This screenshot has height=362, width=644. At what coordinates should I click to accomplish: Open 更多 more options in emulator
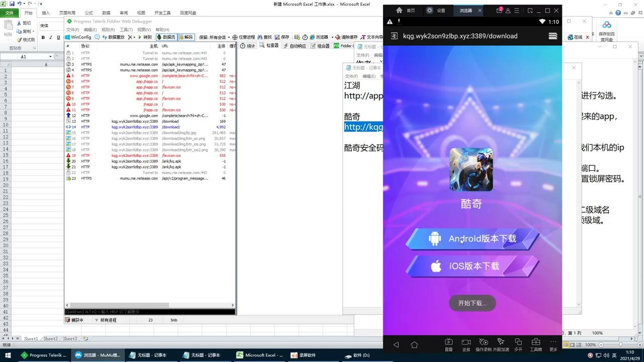[x=553, y=345]
